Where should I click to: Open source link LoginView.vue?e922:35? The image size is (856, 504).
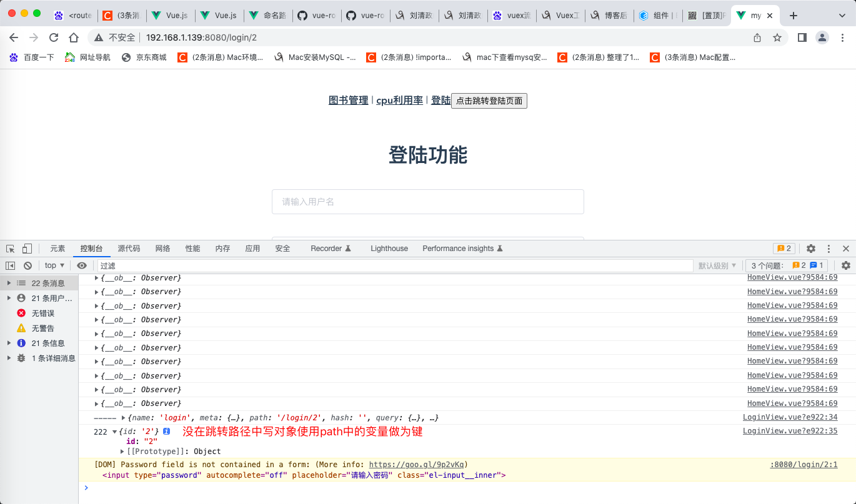point(790,431)
